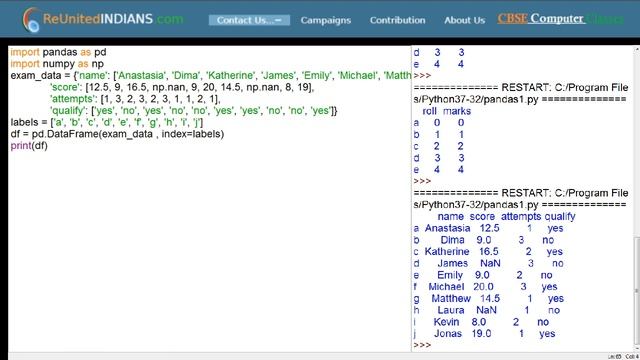Click the Jonas row in output

[484, 333]
